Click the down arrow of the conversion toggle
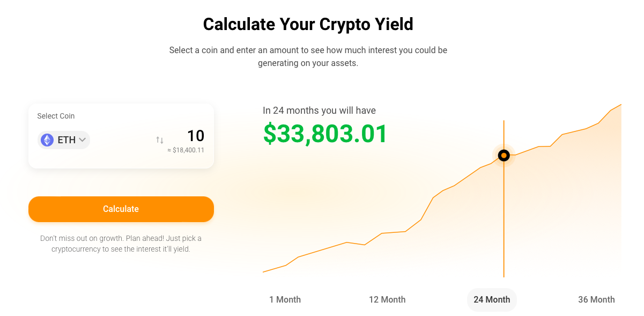 [161, 141]
